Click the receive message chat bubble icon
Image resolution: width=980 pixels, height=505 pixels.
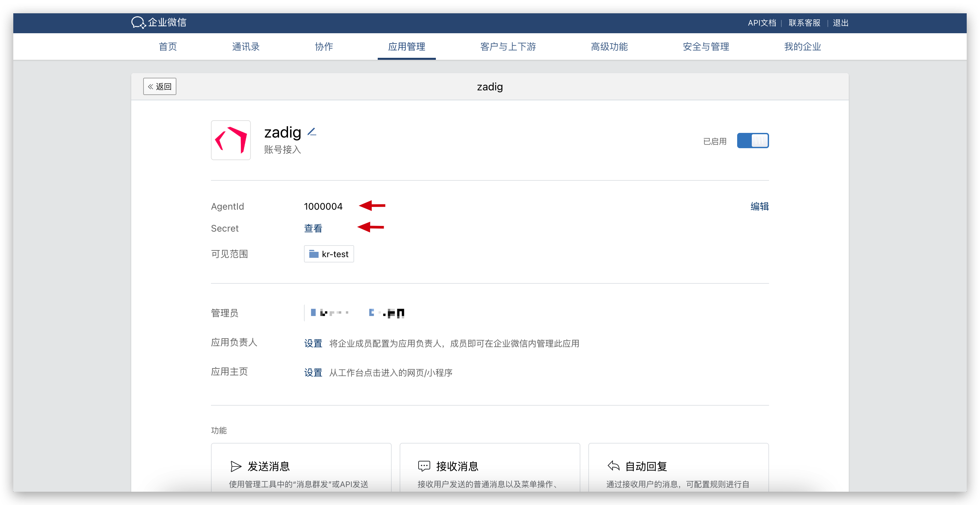coord(424,466)
